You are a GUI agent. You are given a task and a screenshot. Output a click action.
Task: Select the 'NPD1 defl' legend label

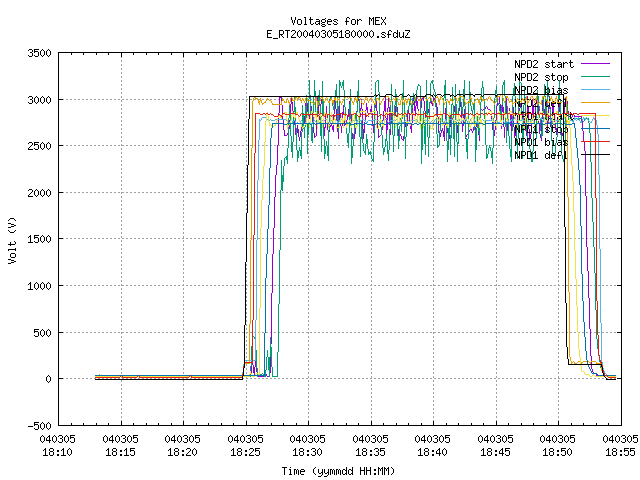point(541,155)
